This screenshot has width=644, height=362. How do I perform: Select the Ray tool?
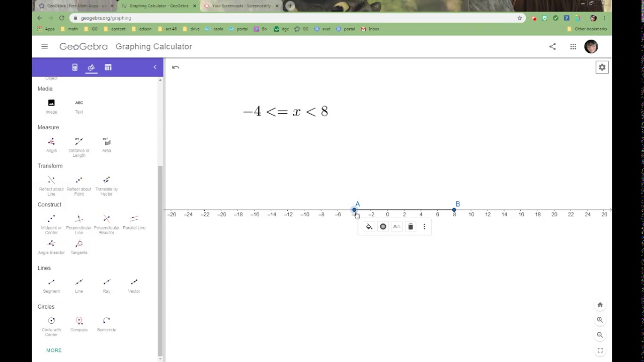point(107,286)
